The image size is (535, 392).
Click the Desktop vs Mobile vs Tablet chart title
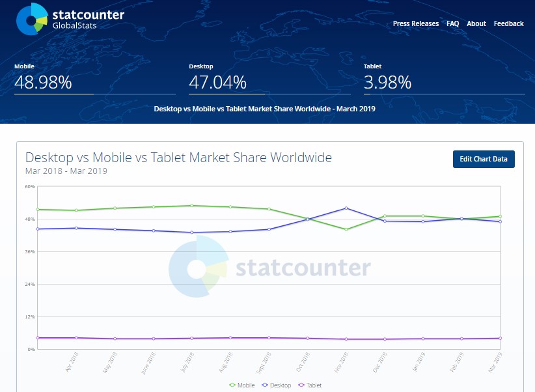coord(178,158)
